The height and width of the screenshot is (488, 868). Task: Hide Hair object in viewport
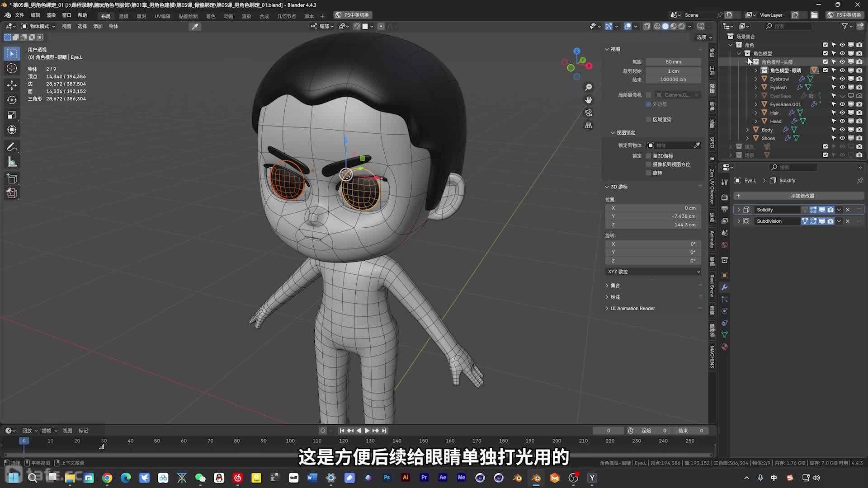[x=842, y=113]
